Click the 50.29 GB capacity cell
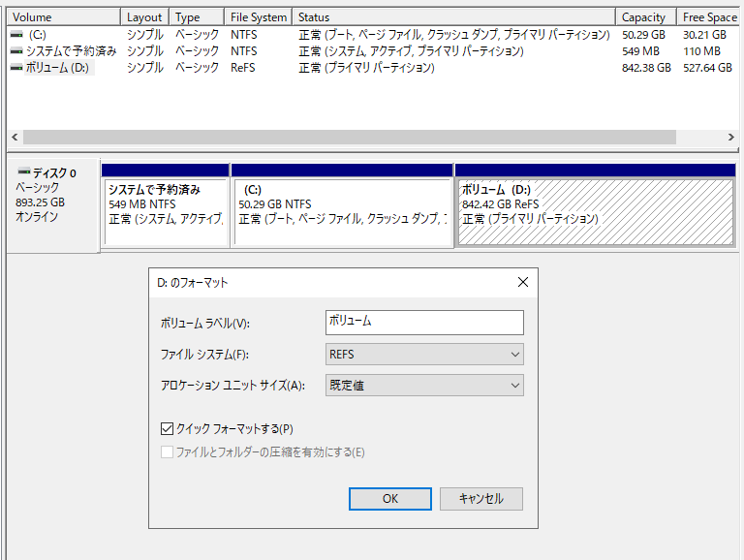 point(643,35)
